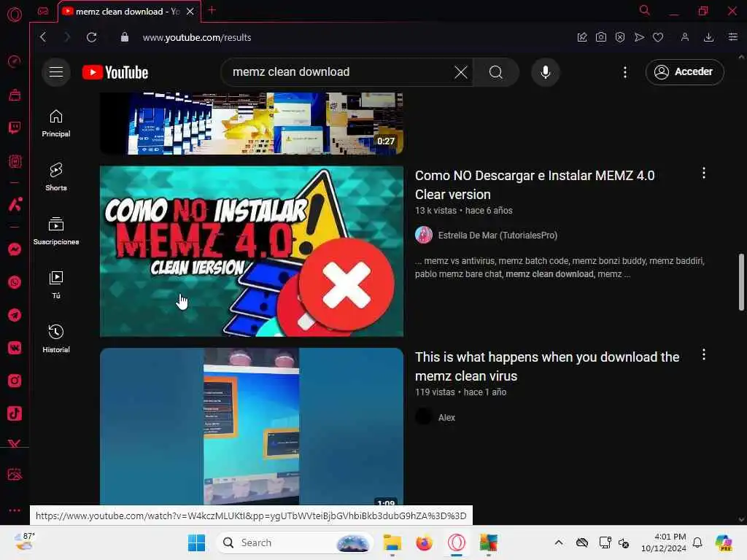The width and height of the screenshot is (747, 560).
Task: Open options menu for MEMZ 4.0 video
Action: point(704,174)
